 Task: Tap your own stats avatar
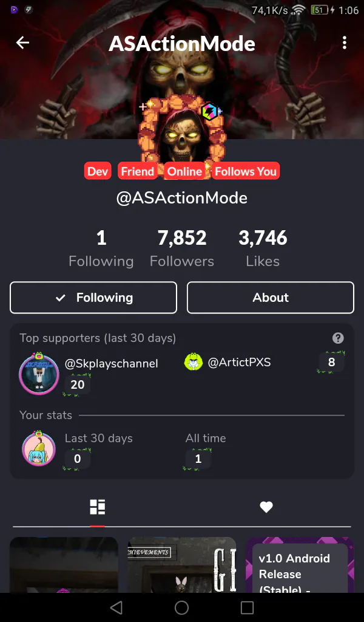38,448
